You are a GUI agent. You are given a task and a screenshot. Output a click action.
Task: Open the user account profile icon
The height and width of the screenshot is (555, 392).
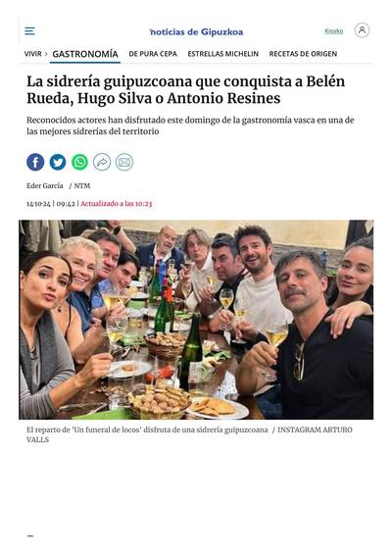[362, 30]
